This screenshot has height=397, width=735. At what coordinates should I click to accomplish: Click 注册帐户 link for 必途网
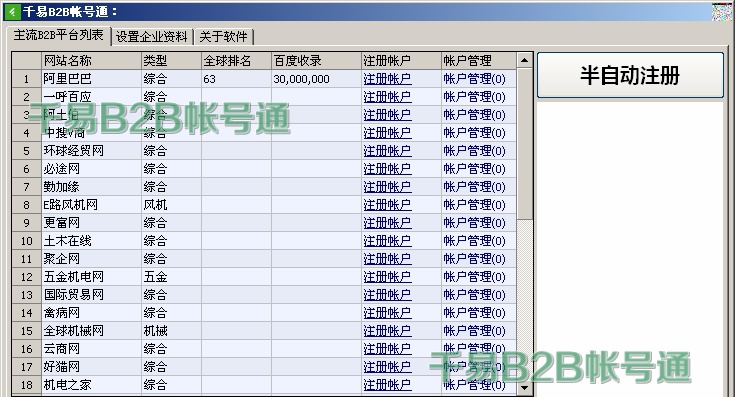[387, 169]
